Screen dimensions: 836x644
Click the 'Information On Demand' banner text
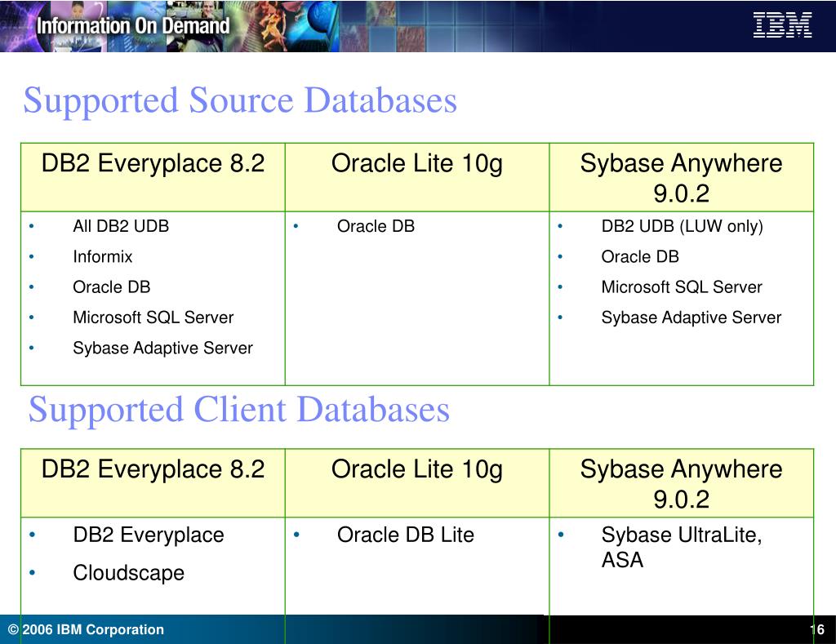point(133,25)
